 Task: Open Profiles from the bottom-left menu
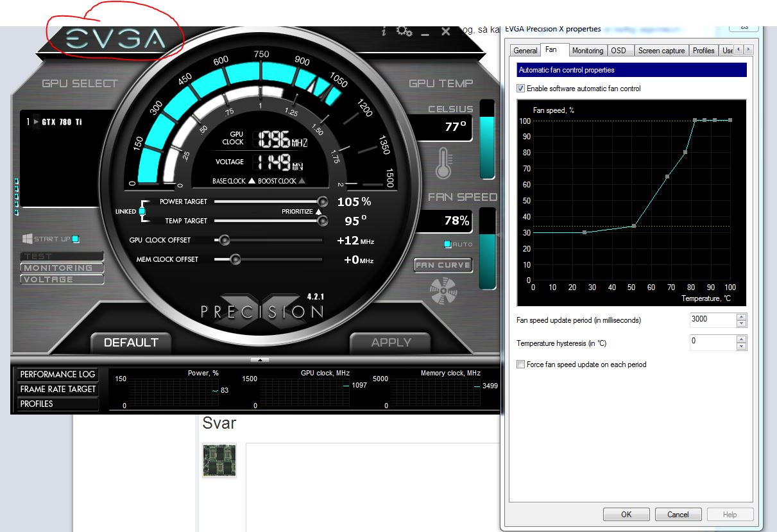[58, 404]
